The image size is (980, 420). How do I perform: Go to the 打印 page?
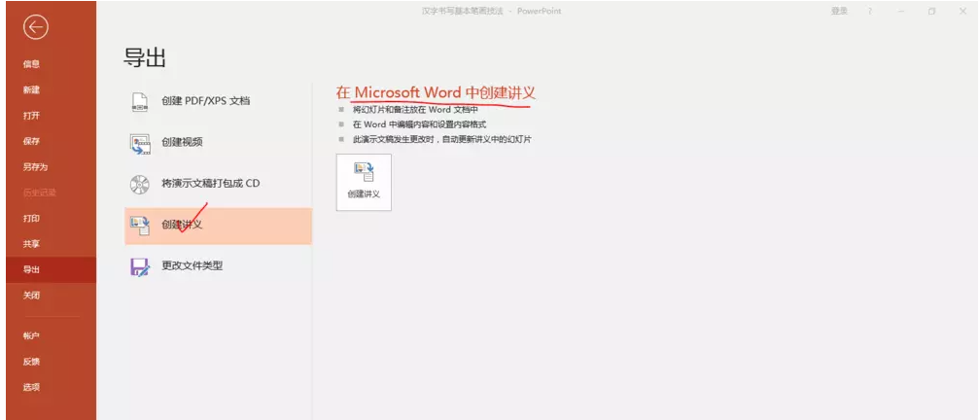(x=31, y=218)
